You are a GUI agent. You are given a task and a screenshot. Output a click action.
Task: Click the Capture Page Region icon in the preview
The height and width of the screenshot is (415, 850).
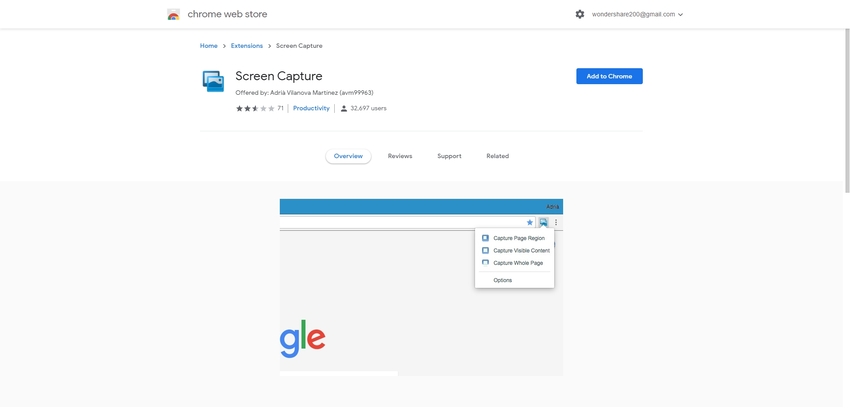pos(485,238)
